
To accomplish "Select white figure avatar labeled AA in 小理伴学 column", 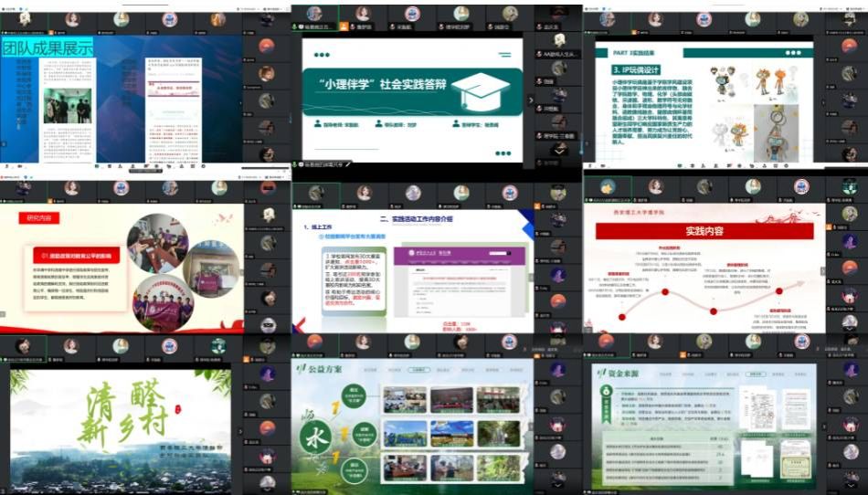I will coord(559,40).
